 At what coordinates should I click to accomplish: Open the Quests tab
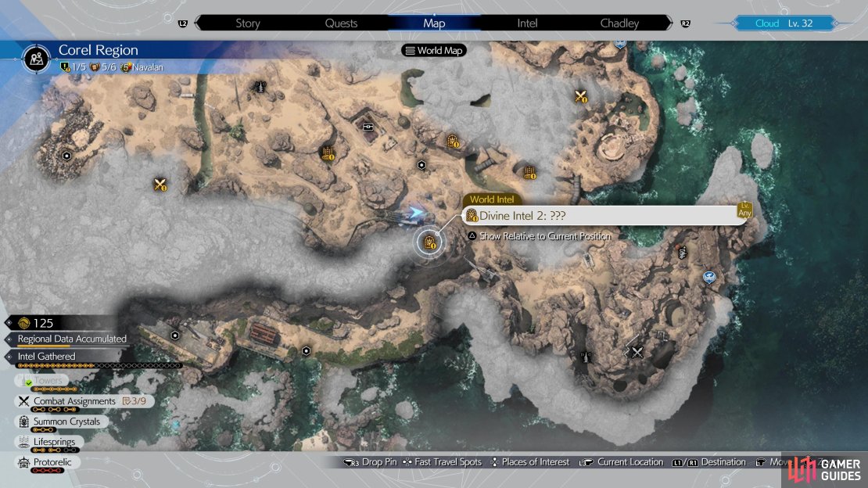pos(341,23)
